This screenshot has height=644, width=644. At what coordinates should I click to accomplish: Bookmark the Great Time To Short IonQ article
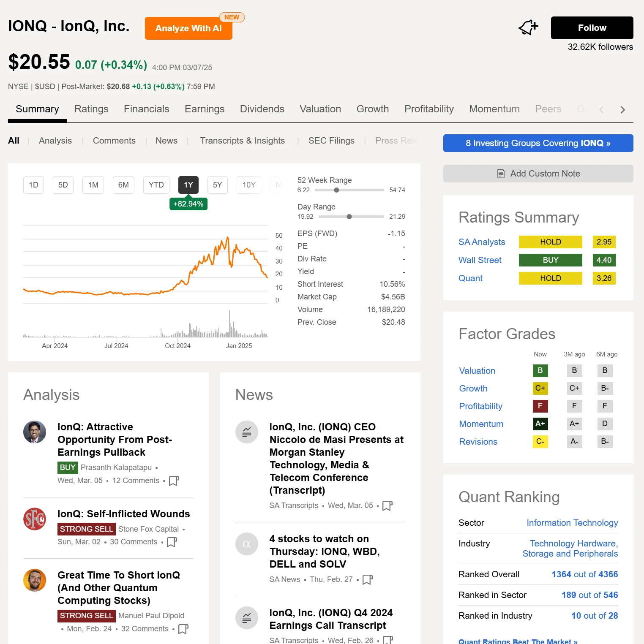(x=183, y=629)
